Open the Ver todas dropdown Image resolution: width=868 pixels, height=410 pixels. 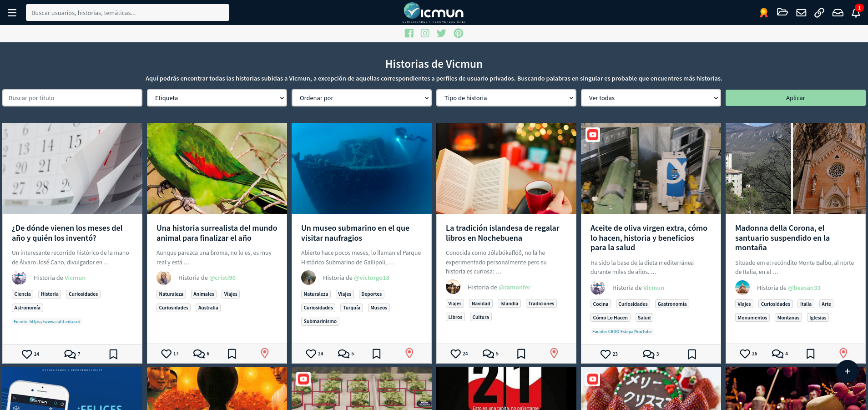point(651,98)
